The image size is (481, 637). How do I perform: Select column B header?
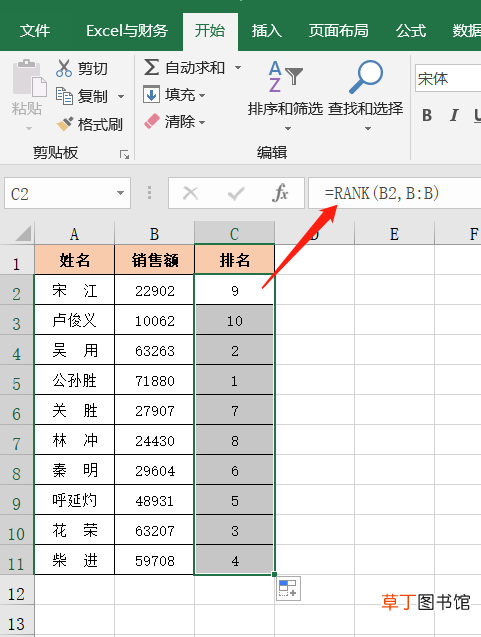(x=154, y=234)
